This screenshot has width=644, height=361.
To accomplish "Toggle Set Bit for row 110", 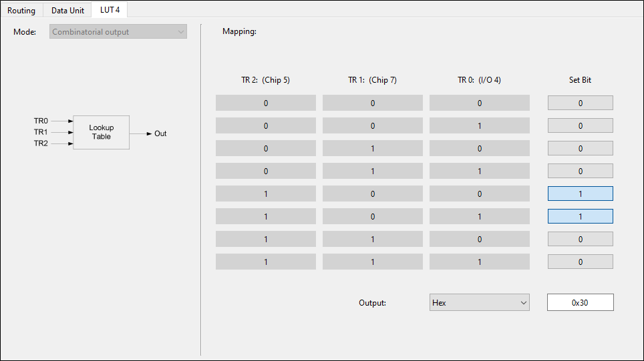I will pos(581,239).
